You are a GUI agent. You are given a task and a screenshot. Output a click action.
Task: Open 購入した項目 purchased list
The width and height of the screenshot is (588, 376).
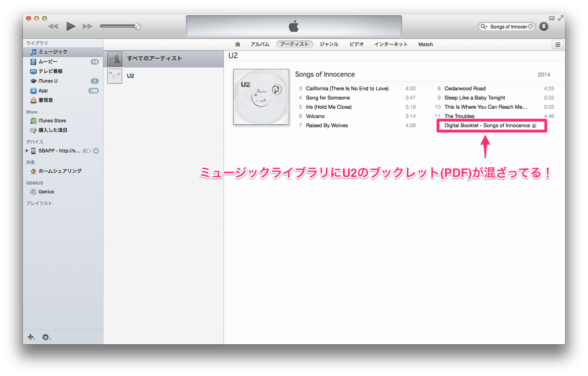pyautogui.click(x=63, y=130)
